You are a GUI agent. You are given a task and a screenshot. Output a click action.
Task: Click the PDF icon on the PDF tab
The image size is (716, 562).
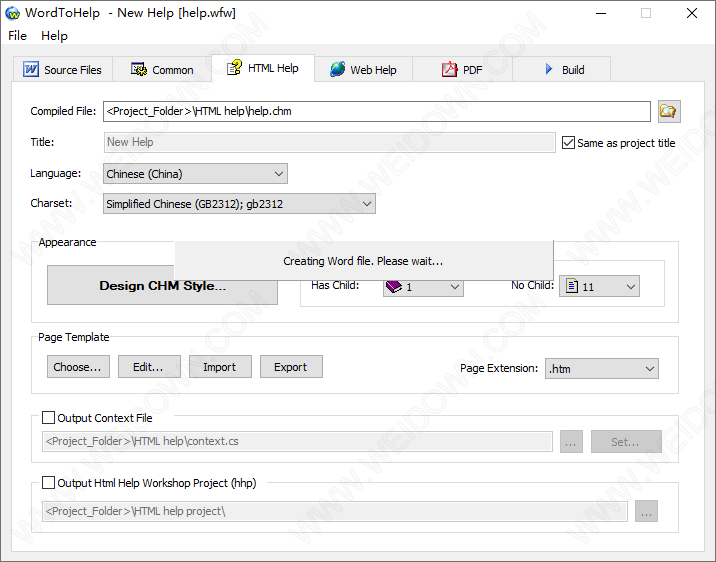click(x=449, y=69)
